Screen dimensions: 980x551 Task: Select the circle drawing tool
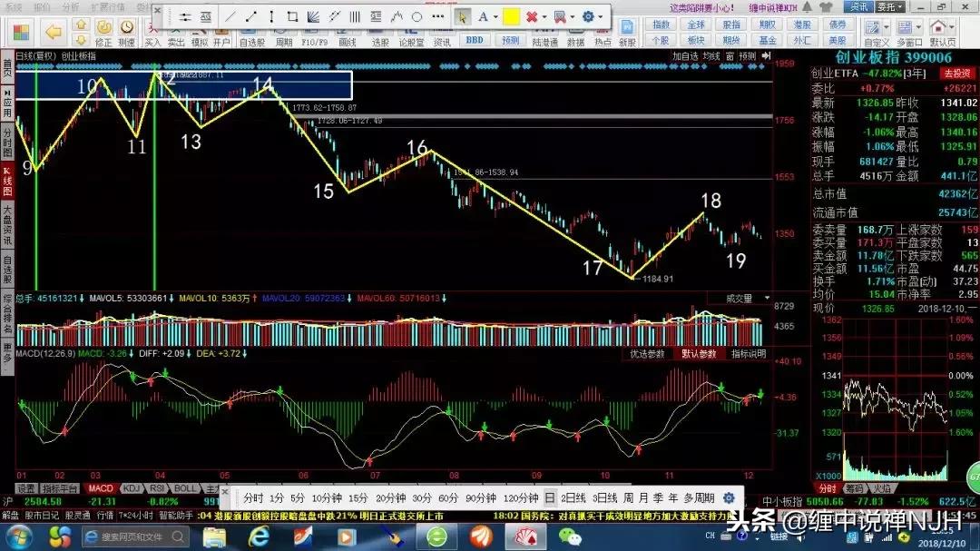pyautogui.click(x=416, y=17)
